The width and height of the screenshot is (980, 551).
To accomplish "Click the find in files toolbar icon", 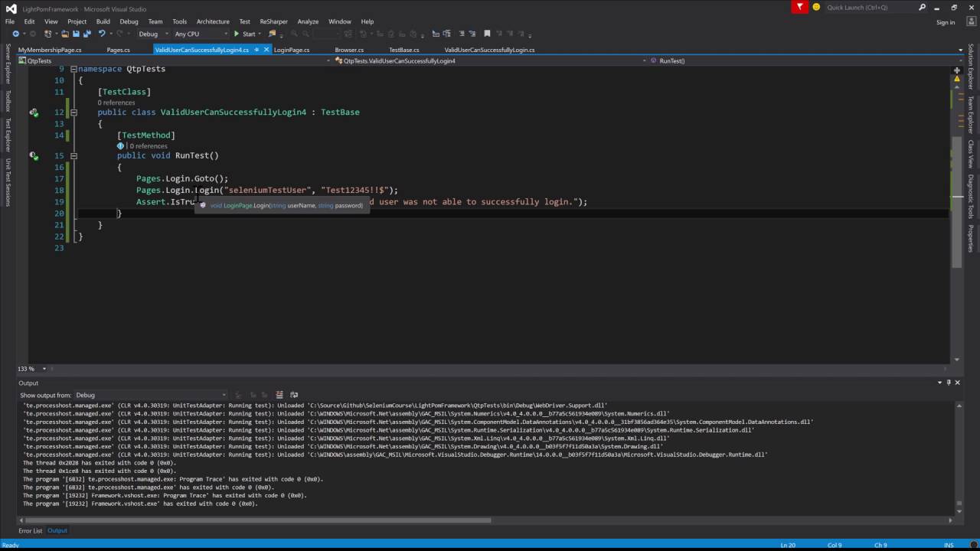I will [272, 34].
